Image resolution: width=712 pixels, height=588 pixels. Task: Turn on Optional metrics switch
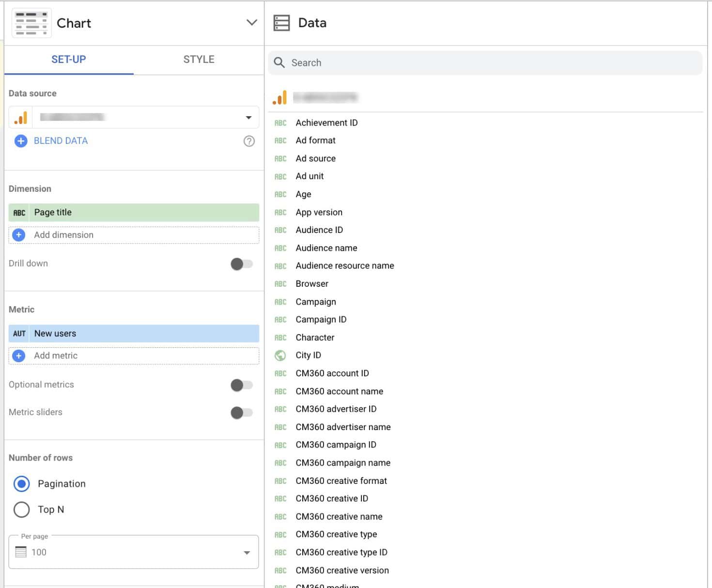(242, 385)
